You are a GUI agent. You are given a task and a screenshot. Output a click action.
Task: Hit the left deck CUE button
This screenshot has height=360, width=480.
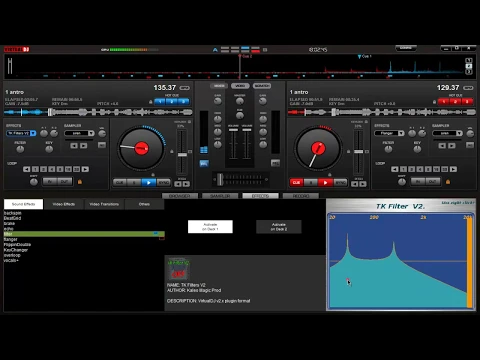pos(120,182)
